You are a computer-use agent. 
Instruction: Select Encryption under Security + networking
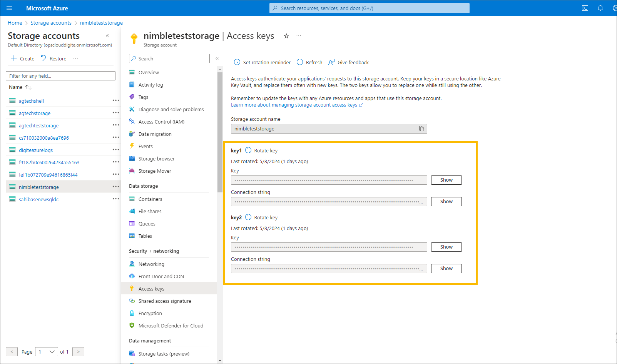point(150,313)
